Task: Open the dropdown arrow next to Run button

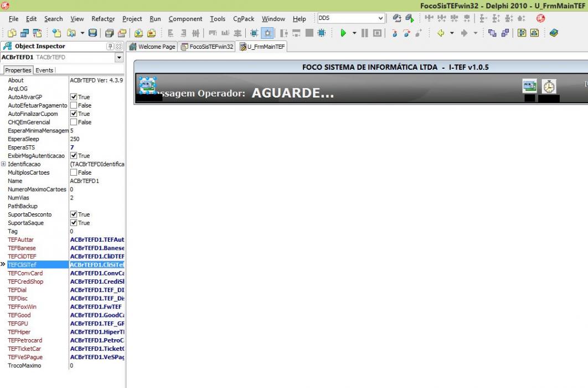Action: (x=354, y=33)
